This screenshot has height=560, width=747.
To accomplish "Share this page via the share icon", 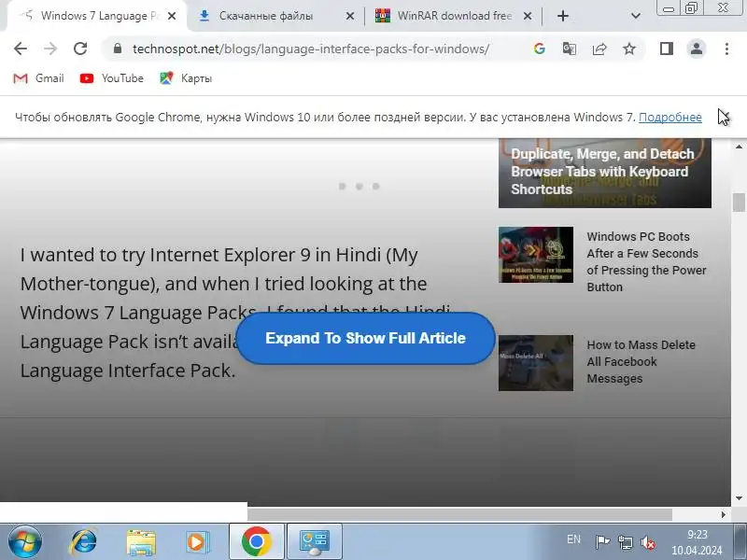I will click(x=599, y=49).
